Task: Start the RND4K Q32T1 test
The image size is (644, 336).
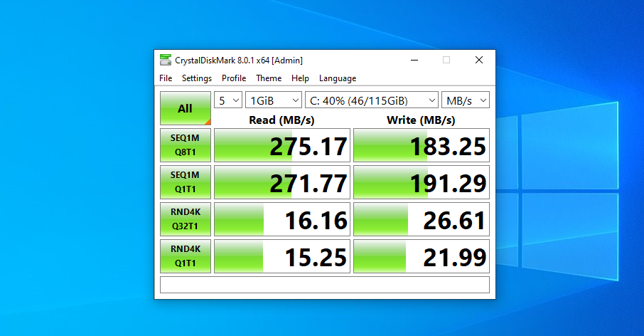Action: (186, 219)
